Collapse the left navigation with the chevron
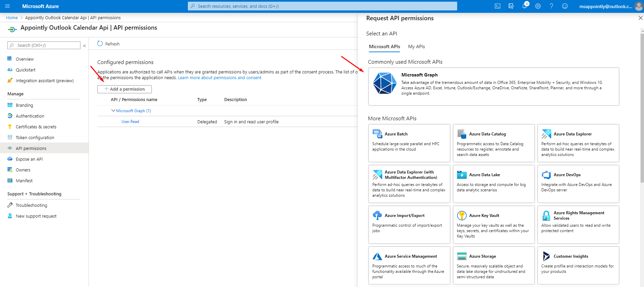 pos(84,45)
